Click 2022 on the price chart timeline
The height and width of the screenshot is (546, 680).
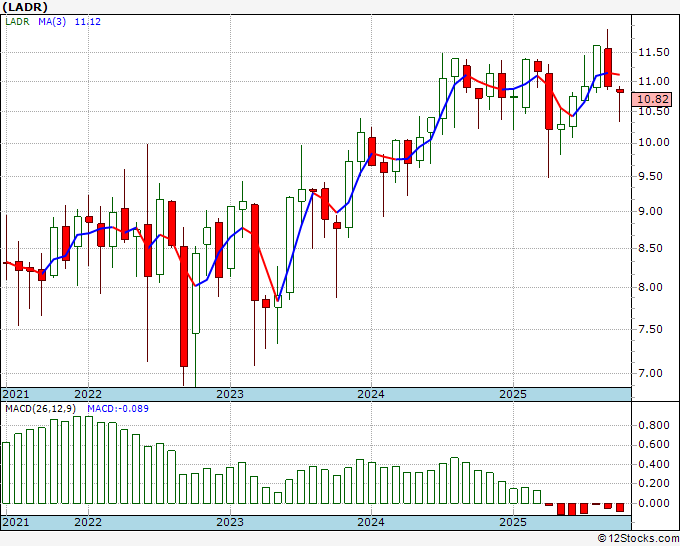(88, 394)
